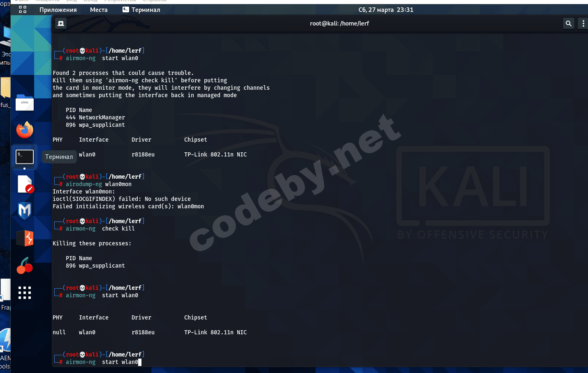Open the Места menu in top bar
Screen dimensions: 588x373
[x=99, y=10]
